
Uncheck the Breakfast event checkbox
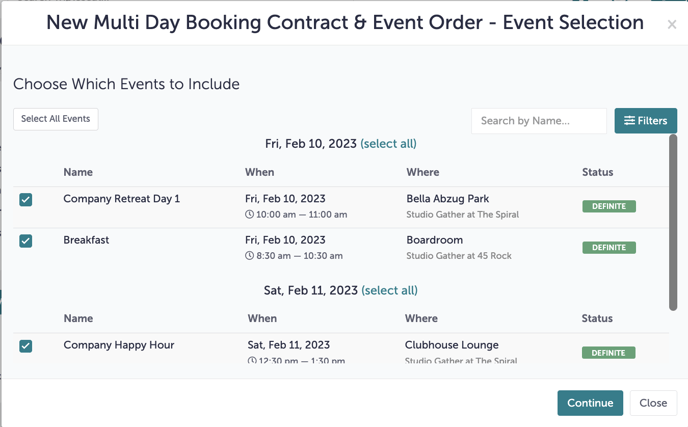pos(26,241)
